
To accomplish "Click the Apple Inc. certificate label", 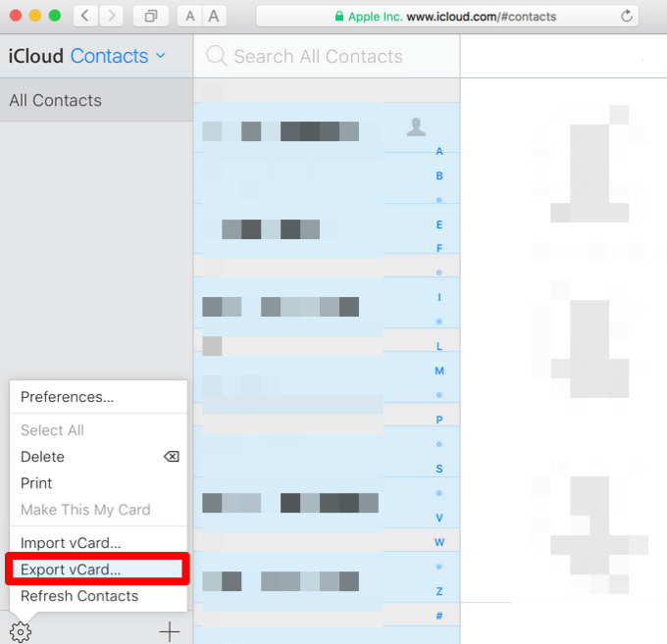I will coord(375,17).
